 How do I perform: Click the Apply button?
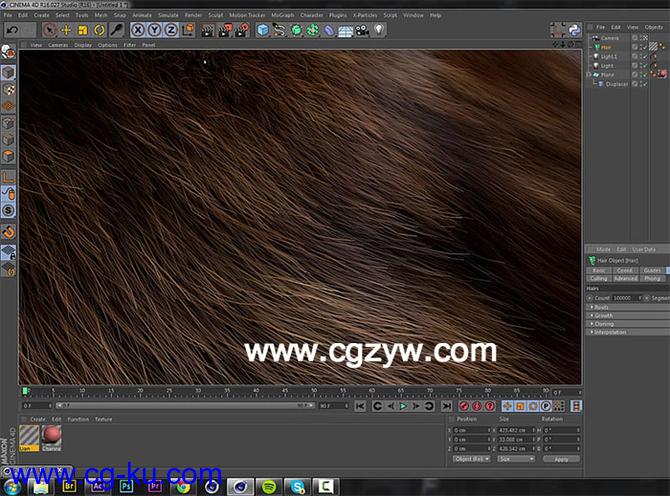point(561,459)
